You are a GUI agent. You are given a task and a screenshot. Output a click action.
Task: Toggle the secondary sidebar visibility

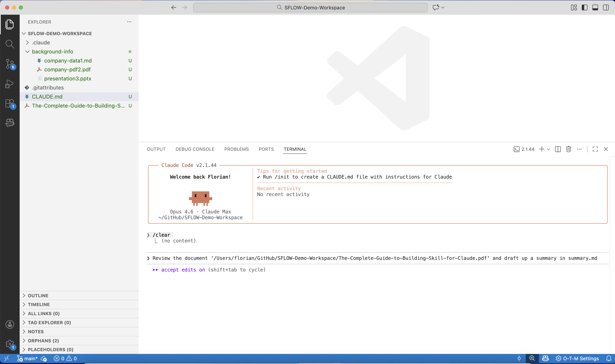click(606, 8)
